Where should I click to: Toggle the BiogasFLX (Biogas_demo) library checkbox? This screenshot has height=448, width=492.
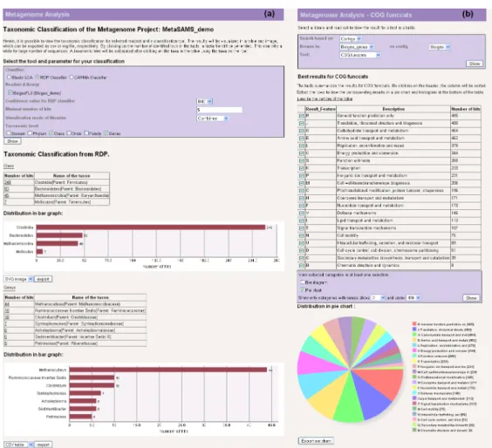[x=10, y=92]
